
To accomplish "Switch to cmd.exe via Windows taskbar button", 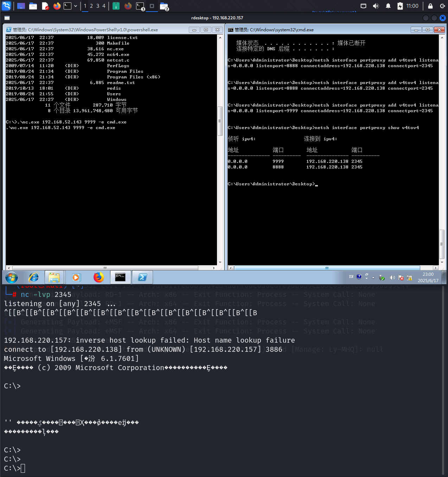I will (120, 278).
